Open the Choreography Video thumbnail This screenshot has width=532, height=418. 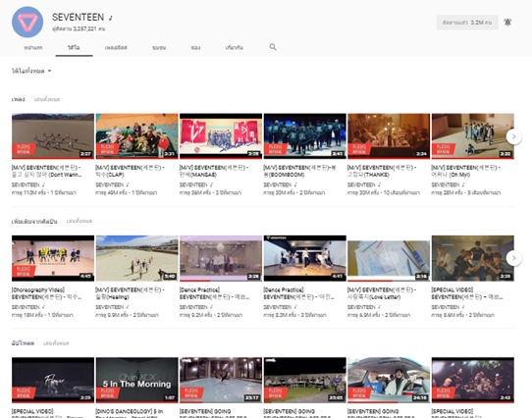(x=53, y=258)
